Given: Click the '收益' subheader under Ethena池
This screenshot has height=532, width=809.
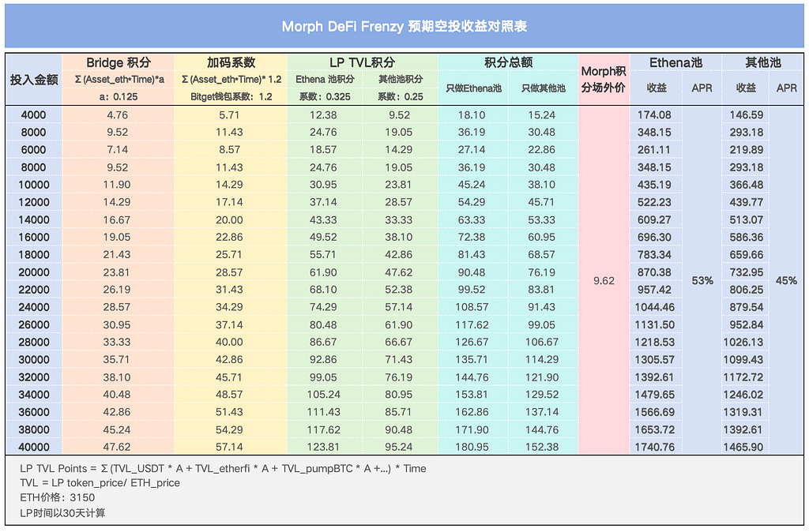Looking at the screenshot, I should pyautogui.click(x=657, y=88).
